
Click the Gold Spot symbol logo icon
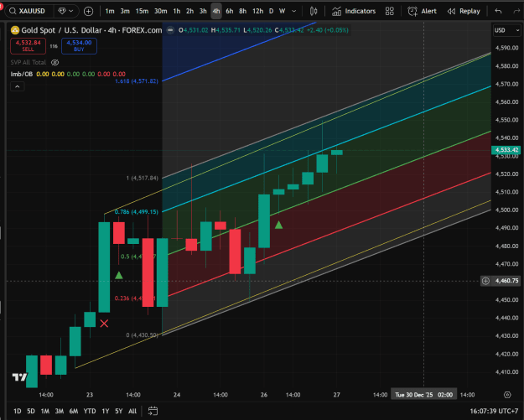click(15, 30)
